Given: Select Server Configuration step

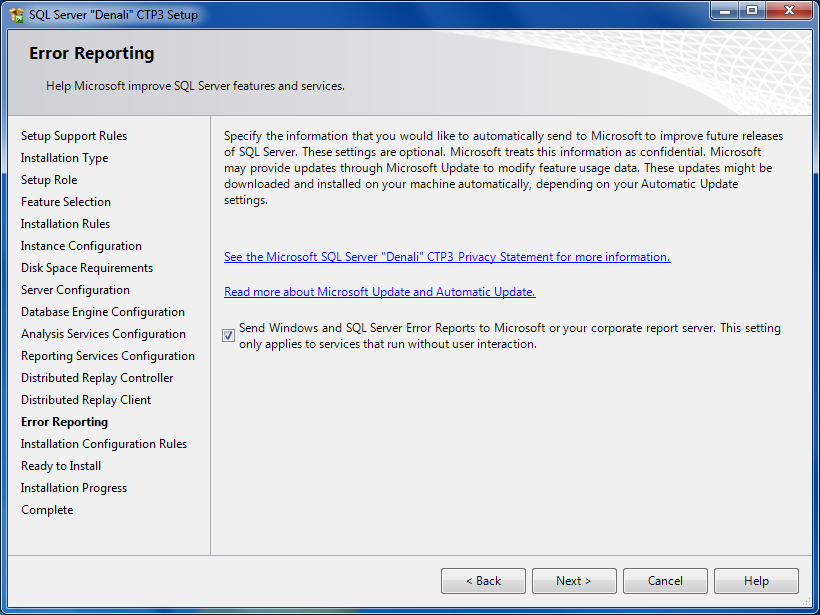Looking at the screenshot, I should [x=75, y=290].
